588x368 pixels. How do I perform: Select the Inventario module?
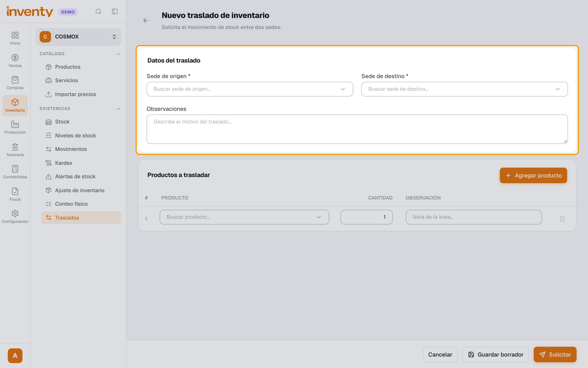pos(15,105)
